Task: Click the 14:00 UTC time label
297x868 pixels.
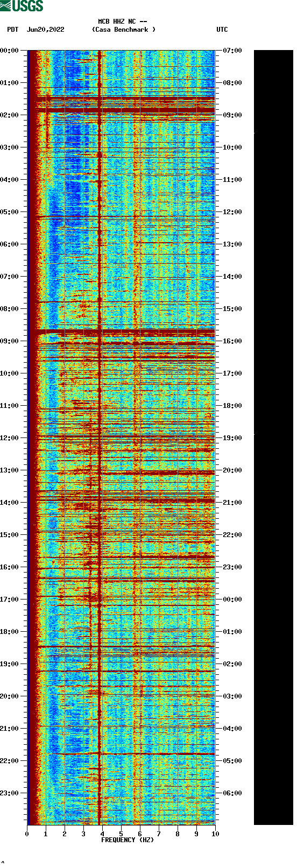Action: click(232, 277)
